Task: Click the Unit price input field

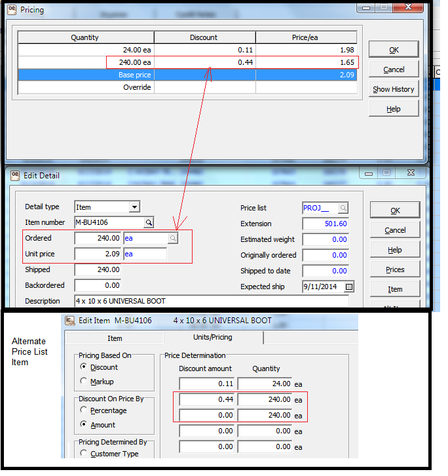Action: [98, 254]
